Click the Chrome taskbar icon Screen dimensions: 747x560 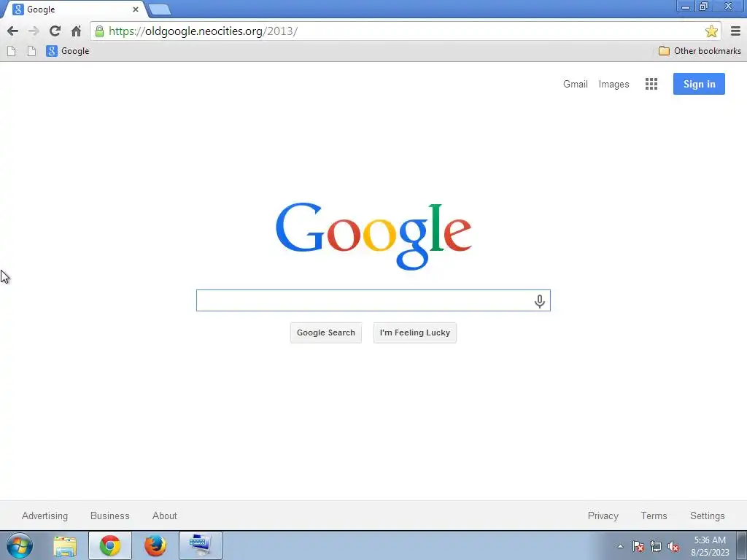coord(110,545)
